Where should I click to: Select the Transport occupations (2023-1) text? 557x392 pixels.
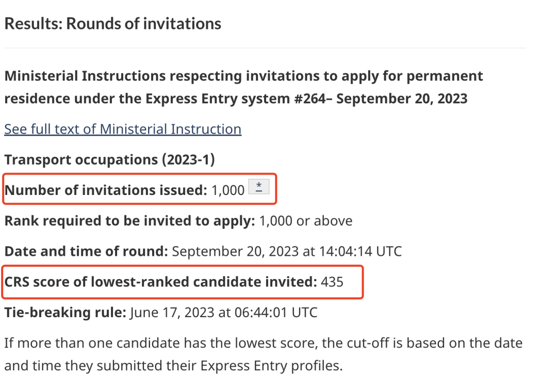109,159
